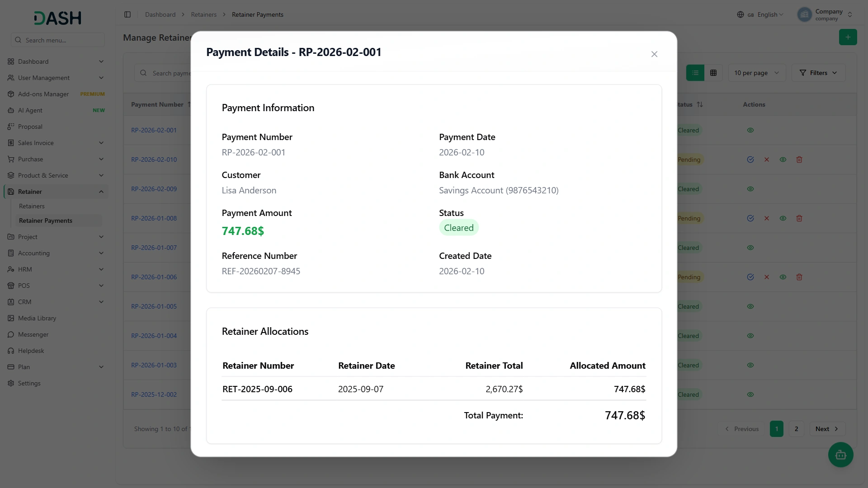This screenshot has height=488, width=868.
Task: Go to page 2 of payments
Action: [x=797, y=429]
